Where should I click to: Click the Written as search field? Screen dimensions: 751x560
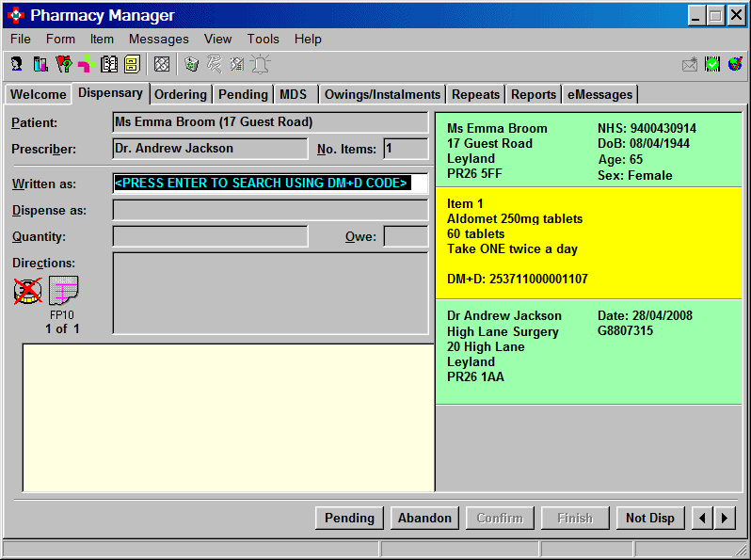(x=270, y=183)
